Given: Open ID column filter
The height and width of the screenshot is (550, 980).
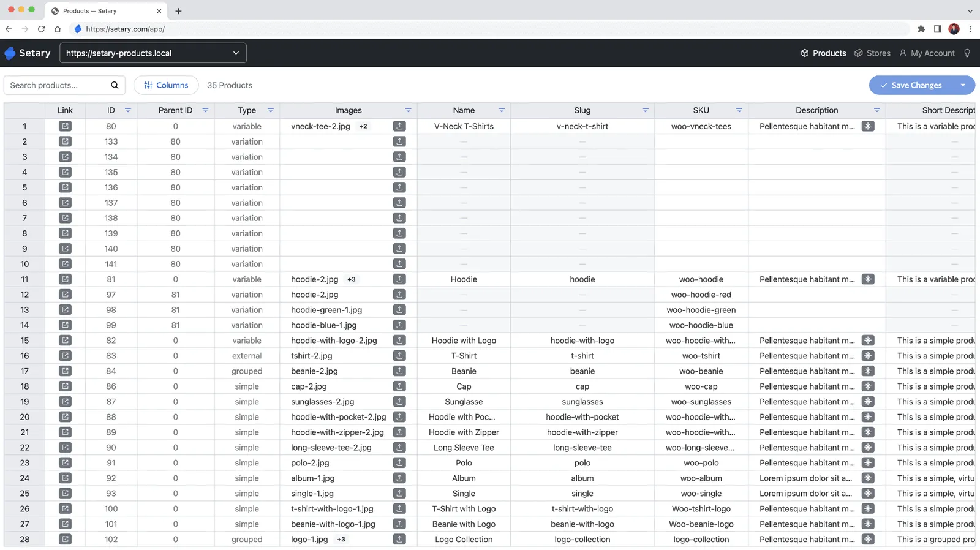Looking at the screenshot, I should click(x=128, y=110).
